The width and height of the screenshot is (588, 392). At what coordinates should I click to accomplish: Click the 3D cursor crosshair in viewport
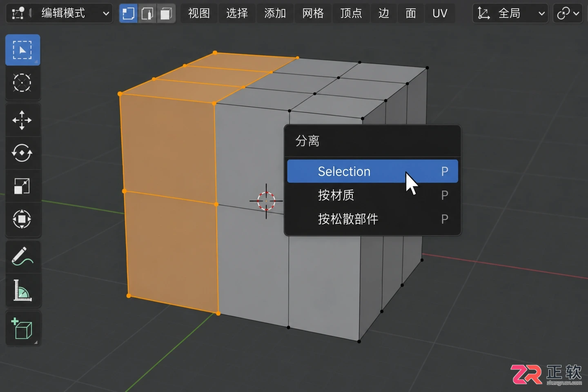266,201
